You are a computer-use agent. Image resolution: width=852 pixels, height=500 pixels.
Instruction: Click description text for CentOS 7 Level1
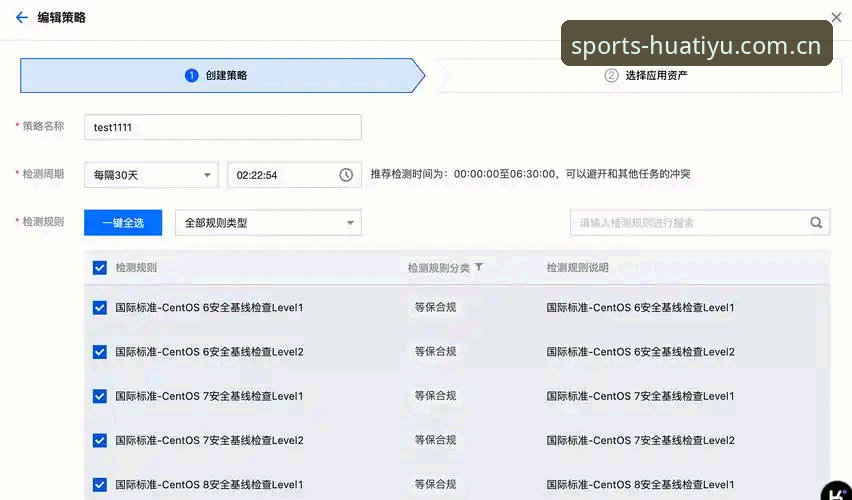point(640,396)
